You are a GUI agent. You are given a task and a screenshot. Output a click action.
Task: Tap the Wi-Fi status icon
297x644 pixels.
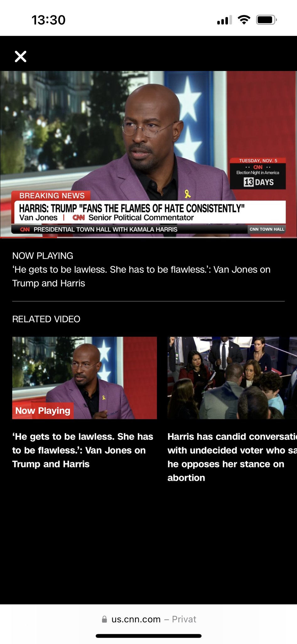pos(244,20)
